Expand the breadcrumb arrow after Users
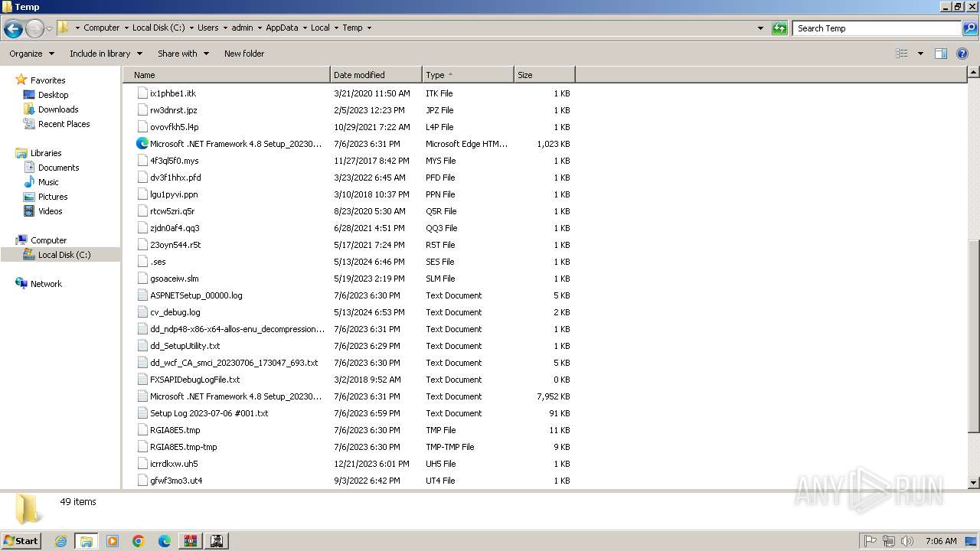This screenshot has width=980, height=551. [x=225, y=28]
